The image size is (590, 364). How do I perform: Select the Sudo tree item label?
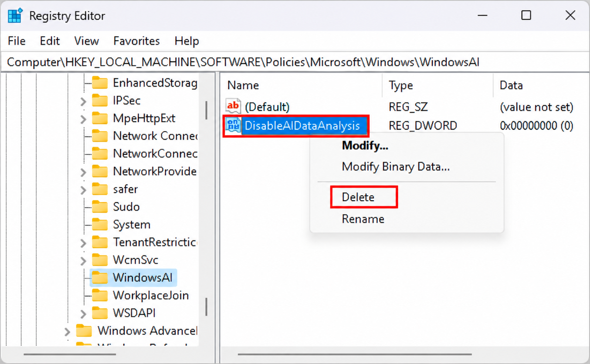tap(126, 207)
